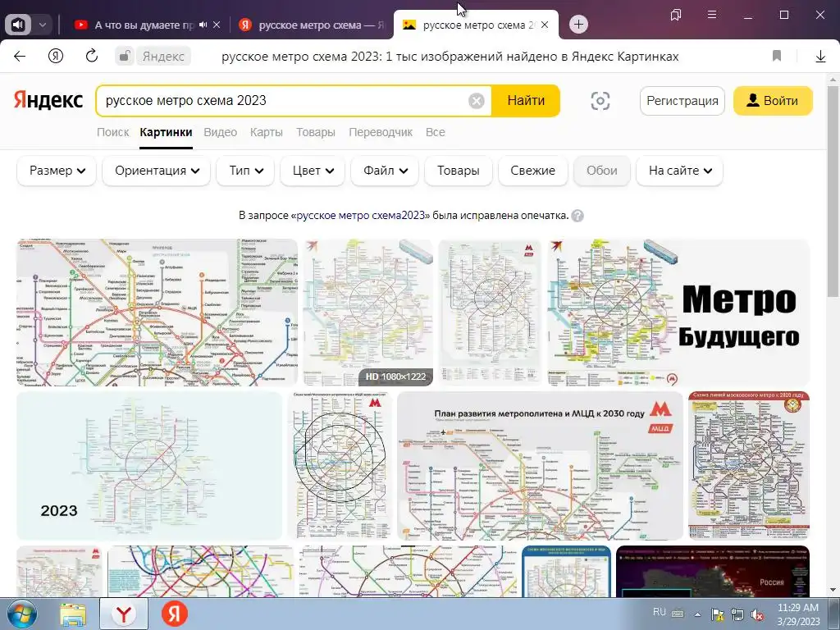Open the Товары tab under the search box
The image size is (840, 630).
coord(316,132)
